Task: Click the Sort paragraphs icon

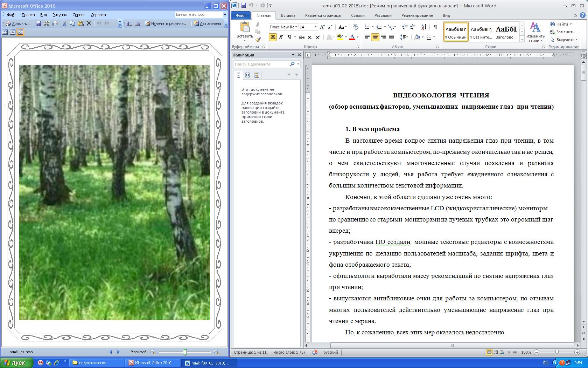Action: pos(424,27)
